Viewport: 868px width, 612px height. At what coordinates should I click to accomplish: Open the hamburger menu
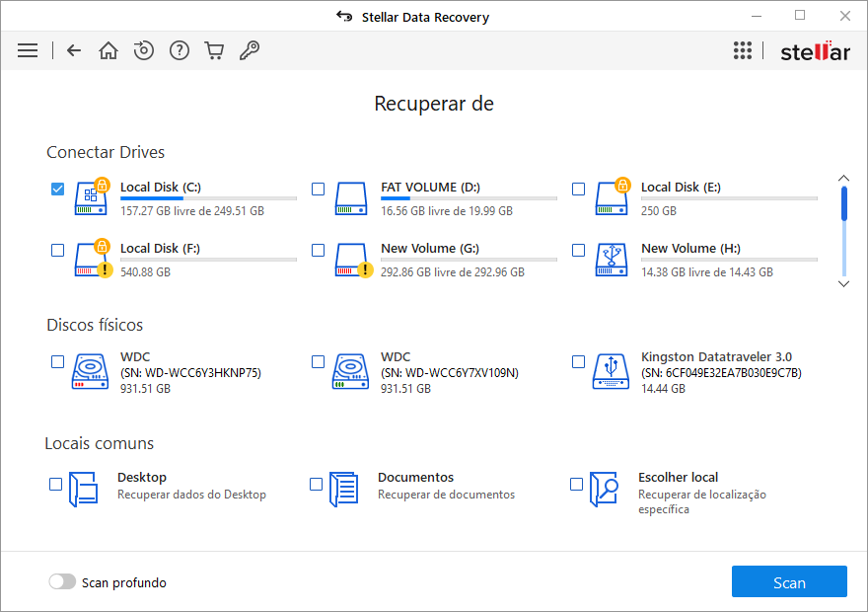(x=28, y=50)
